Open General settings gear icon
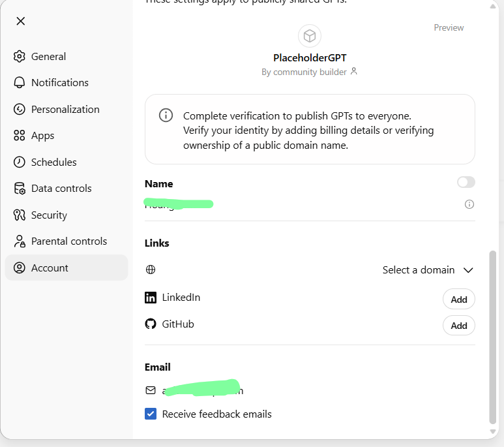The height and width of the screenshot is (447, 504). pos(20,57)
